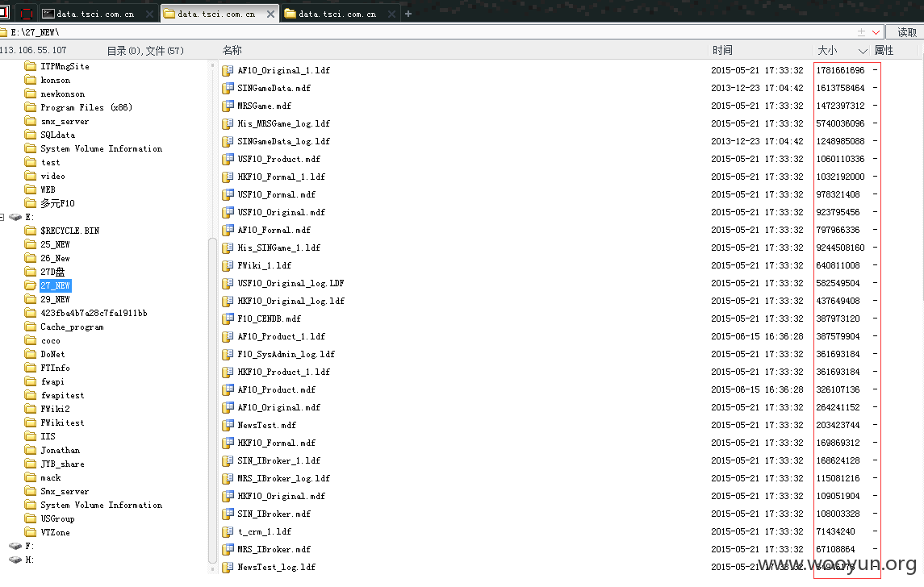Image resolution: width=924 pixels, height=587 pixels.
Task: Click the red stop icon in tab bar
Action: [26, 14]
